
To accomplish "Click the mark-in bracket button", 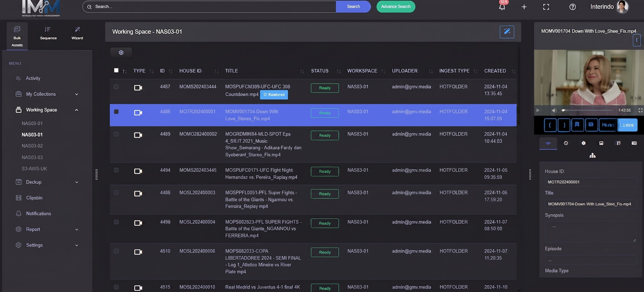I will (550, 125).
